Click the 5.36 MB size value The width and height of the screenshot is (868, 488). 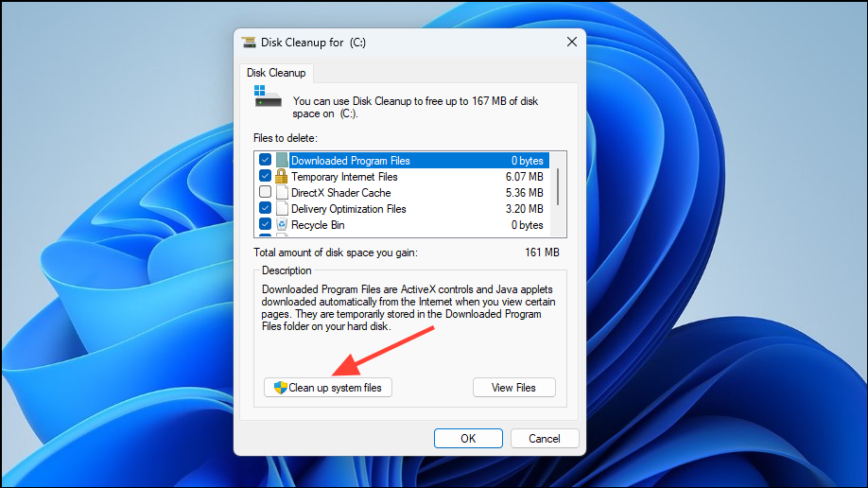(x=524, y=193)
